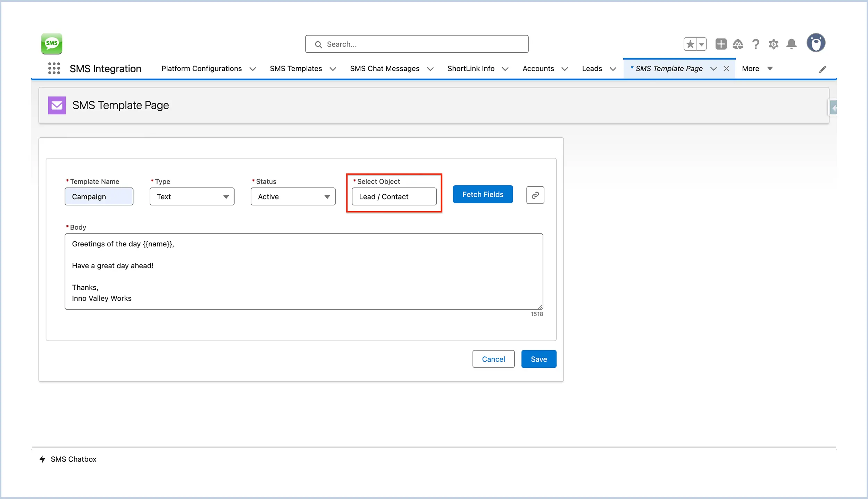Open the SMS Chat Messages tab
868x499 pixels.
[x=385, y=68]
